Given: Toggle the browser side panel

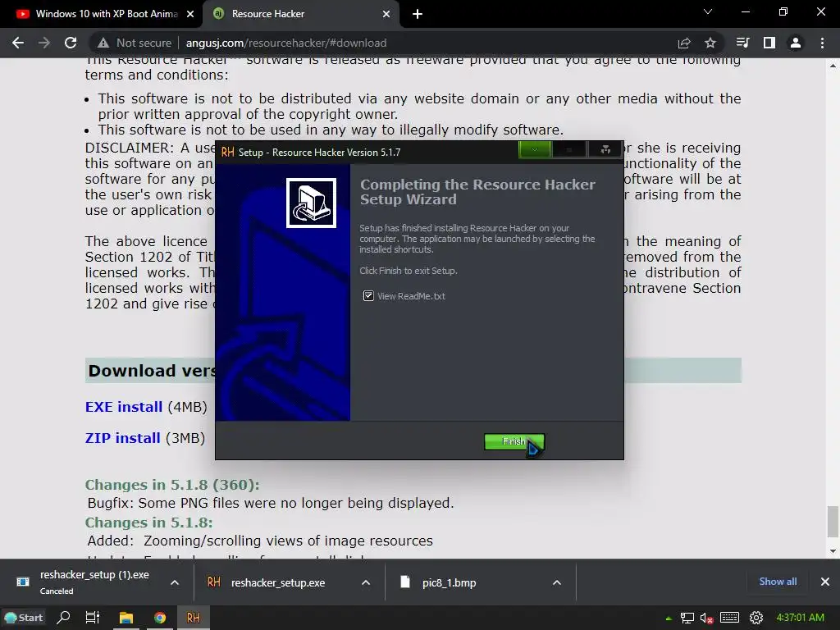Looking at the screenshot, I should tap(769, 43).
